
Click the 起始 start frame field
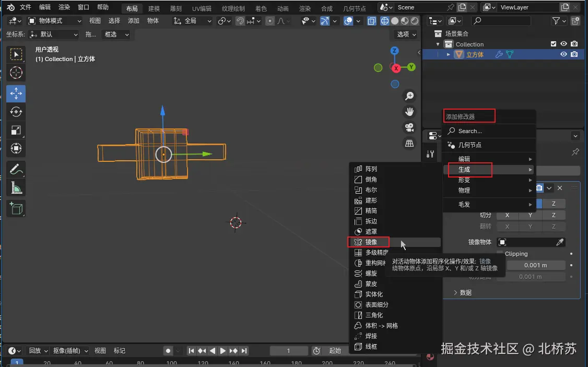coord(335,351)
